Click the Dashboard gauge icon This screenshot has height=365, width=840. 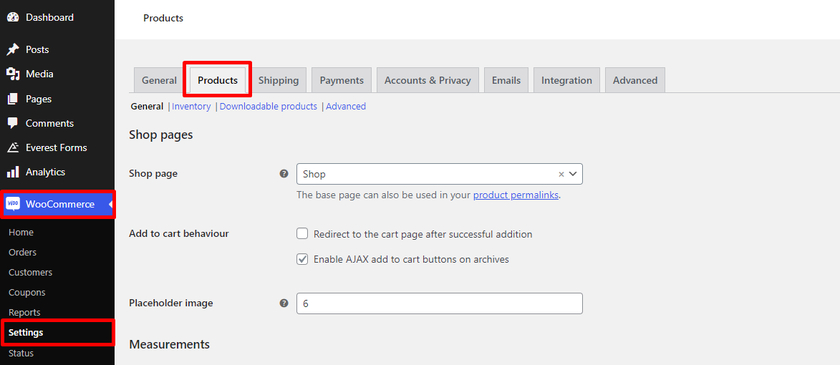(13, 17)
